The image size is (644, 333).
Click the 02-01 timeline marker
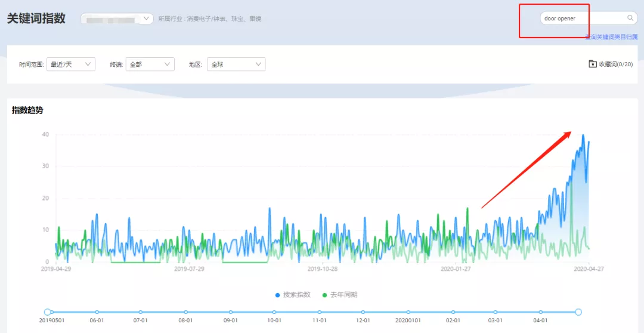pos(453,312)
